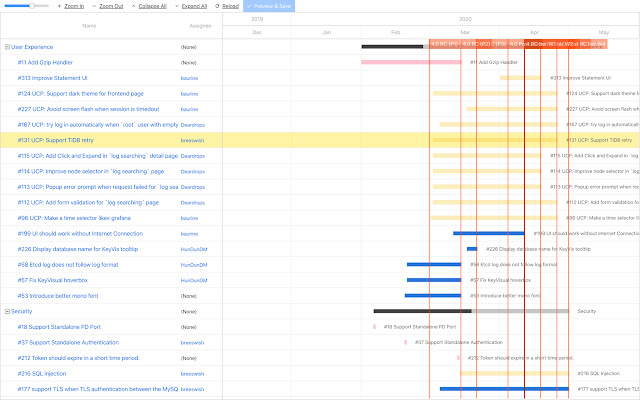Click the 2020 year header

click(x=465, y=19)
